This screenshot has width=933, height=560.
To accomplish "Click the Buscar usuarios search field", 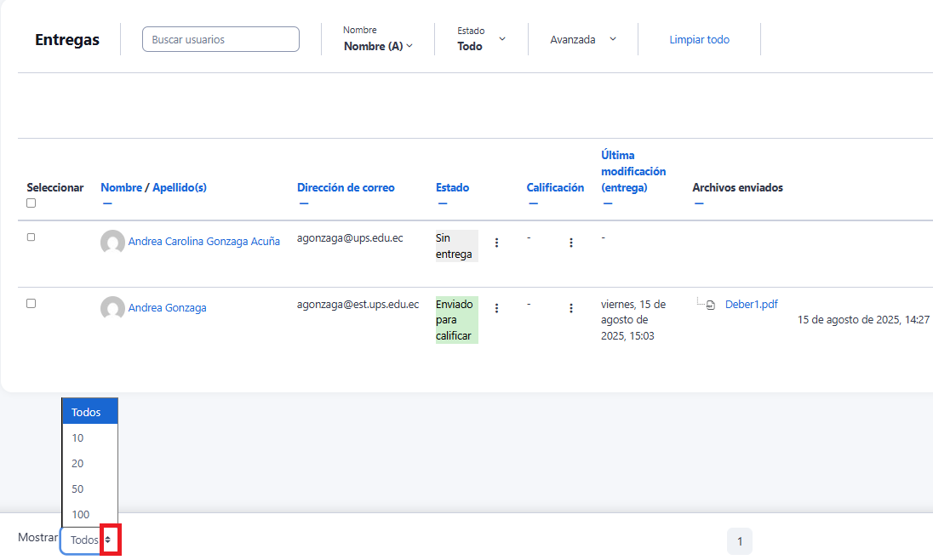I will coord(220,39).
